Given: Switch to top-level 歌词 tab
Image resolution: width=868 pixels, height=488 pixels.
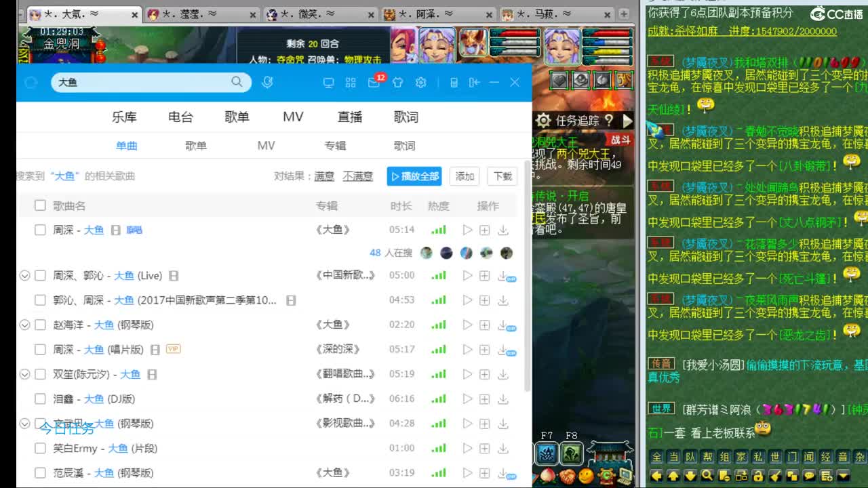Looking at the screenshot, I should [406, 117].
